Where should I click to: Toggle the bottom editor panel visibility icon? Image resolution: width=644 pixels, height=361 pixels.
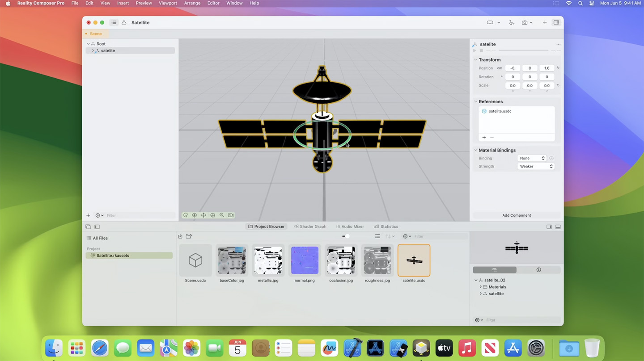558,227
